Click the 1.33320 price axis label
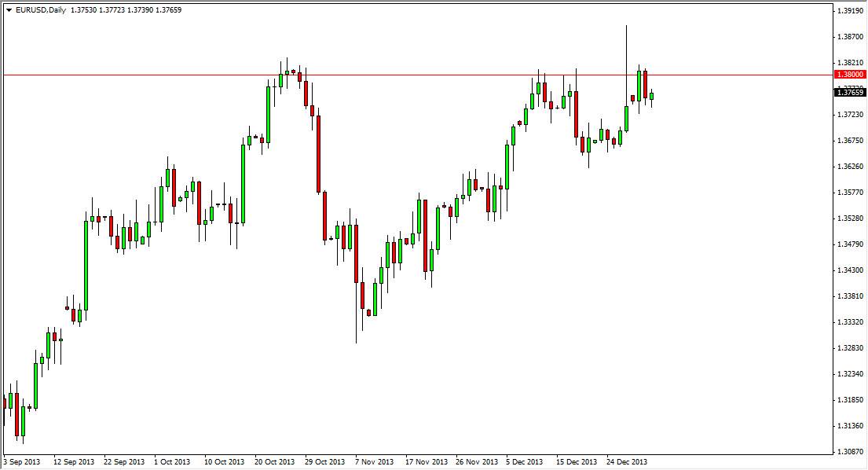868x470 pixels. click(x=850, y=321)
